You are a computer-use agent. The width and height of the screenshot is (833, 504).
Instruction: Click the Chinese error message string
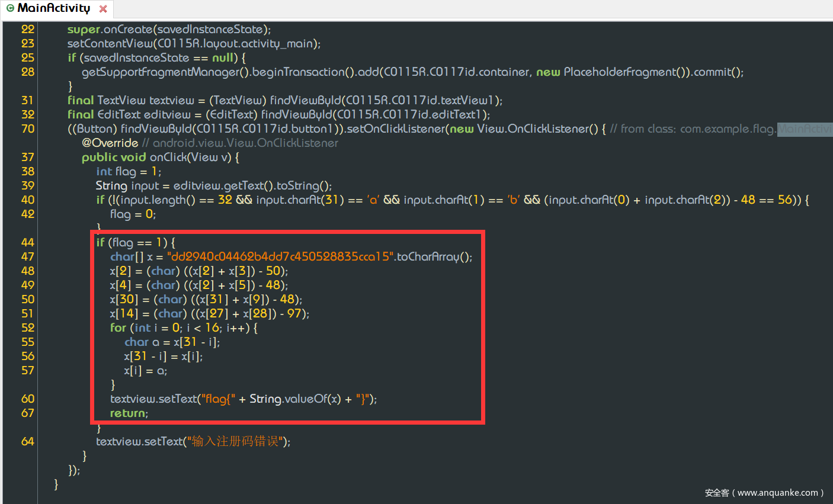[x=235, y=441]
